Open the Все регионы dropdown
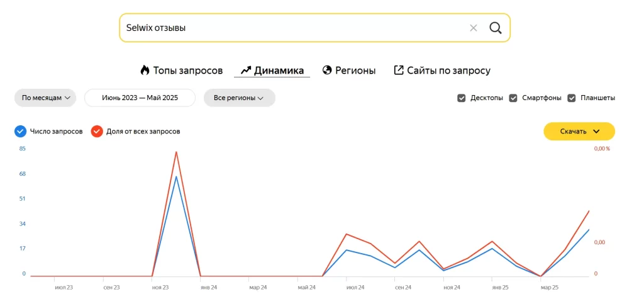Image resolution: width=644 pixels, height=299 pixels. pos(240,98)
